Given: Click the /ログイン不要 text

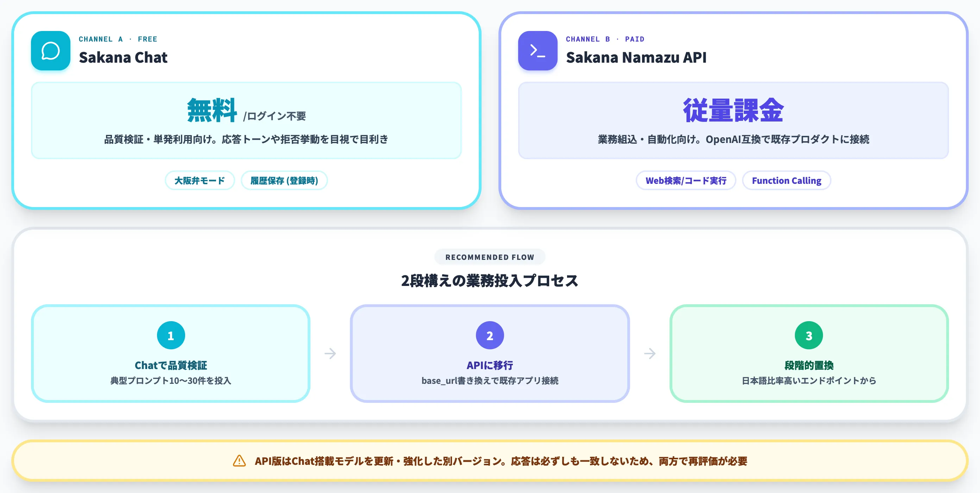Looking at the screenshot, I should point(275,116).
